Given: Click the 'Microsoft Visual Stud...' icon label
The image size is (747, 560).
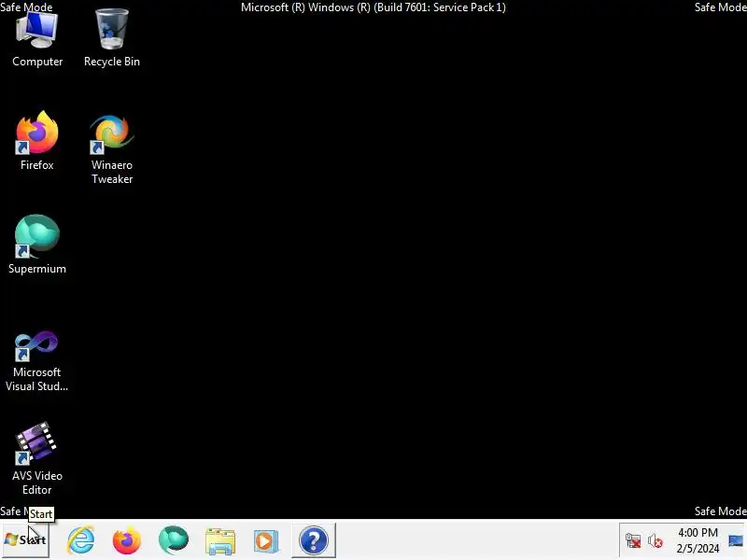Looking at the screenshot, I should coord(37,379).
